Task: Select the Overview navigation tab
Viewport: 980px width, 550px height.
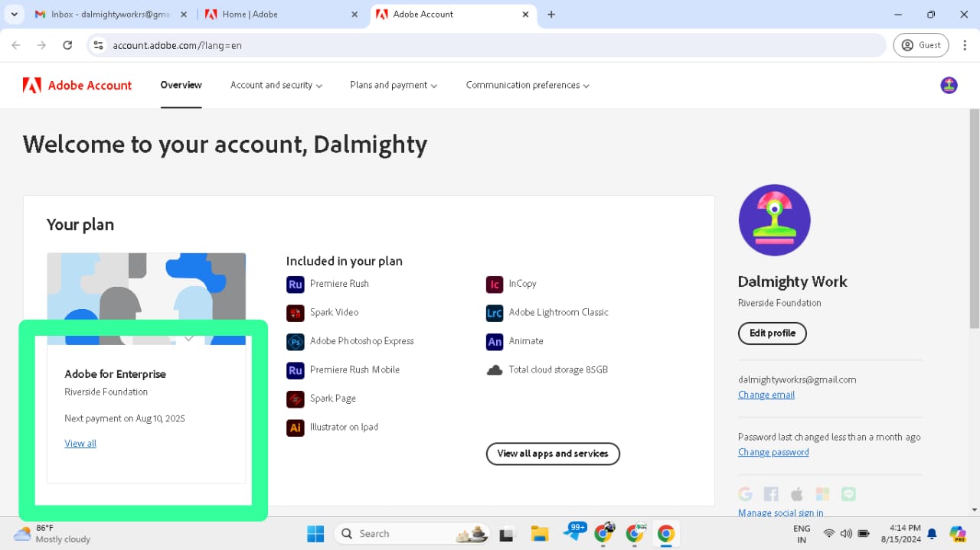Action: pos(181,85)
